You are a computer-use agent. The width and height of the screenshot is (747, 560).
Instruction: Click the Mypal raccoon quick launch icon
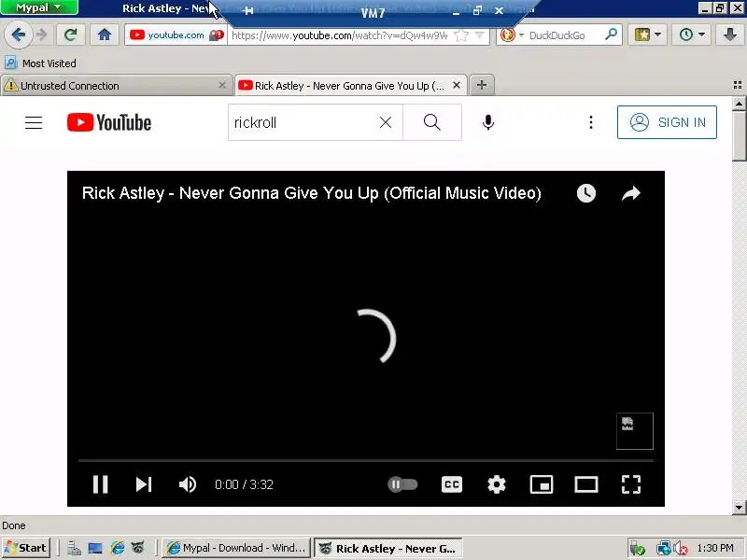coord(138,548)
